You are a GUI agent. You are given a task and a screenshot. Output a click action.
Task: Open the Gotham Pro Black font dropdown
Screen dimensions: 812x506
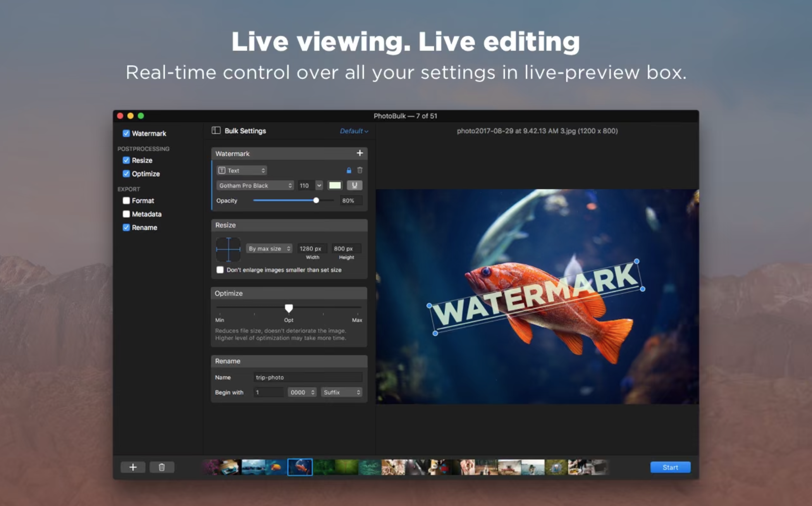click(x=255, y=186)
